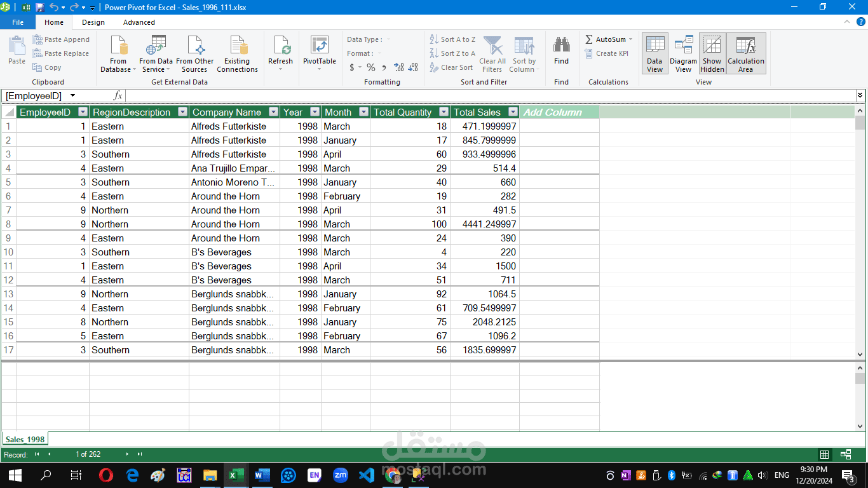Image resolution: width=868 pixels, height=488 pixels.
Task: Open Total Quantity filter dropdown
Action: tap(444, 112)
